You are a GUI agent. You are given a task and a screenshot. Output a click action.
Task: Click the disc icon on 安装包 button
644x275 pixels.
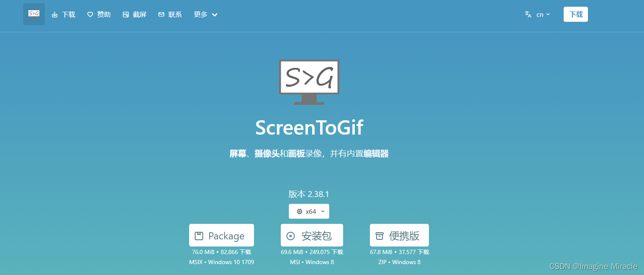click(x=290, y=236)
